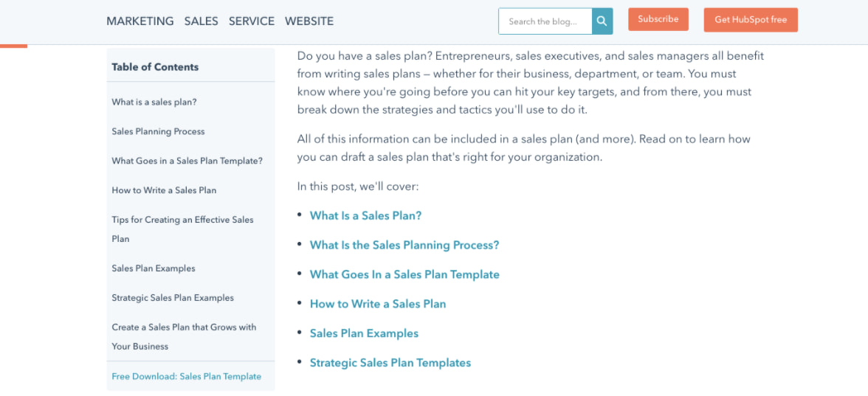The image size is (868, 396).
Task: Click the 'What Goes In a Sales Plan Template' article link
Action: [404, 274]
